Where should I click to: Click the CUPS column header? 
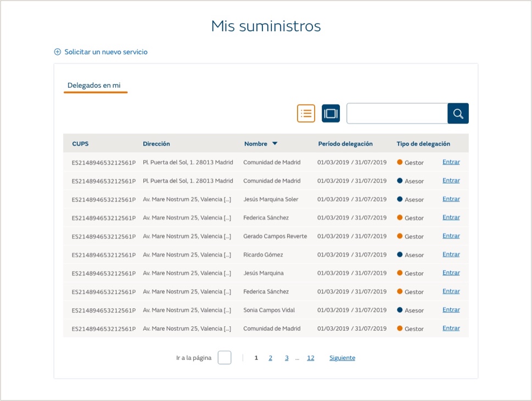pyautogui.click(x=80, y=143)
